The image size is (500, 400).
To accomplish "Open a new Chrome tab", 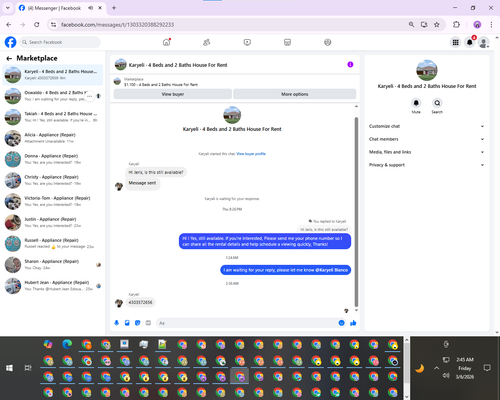I will point(114,8).
